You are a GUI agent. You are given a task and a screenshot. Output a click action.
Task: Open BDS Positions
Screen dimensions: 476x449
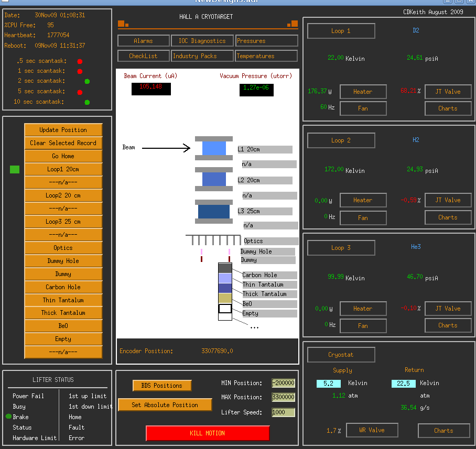tap(162, 385)
